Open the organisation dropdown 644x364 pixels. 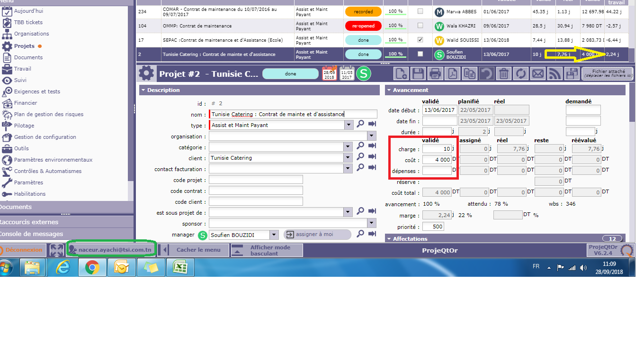click(371, 136)
